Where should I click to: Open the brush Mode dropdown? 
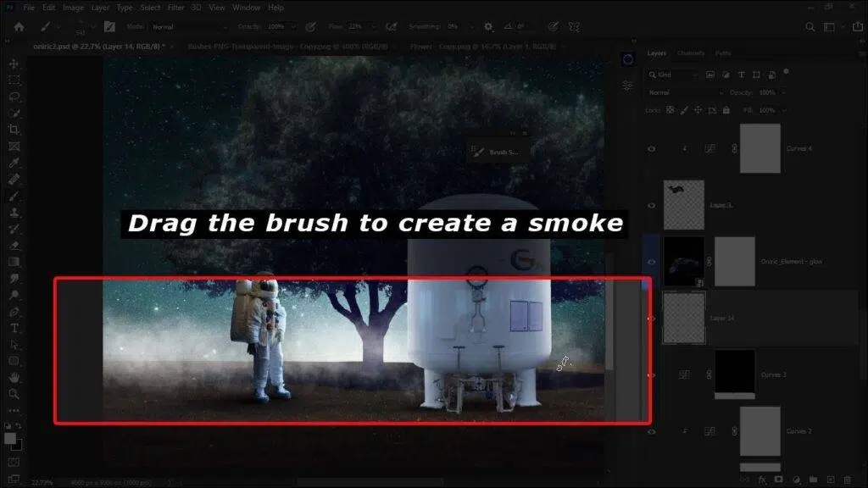point(189,26)
